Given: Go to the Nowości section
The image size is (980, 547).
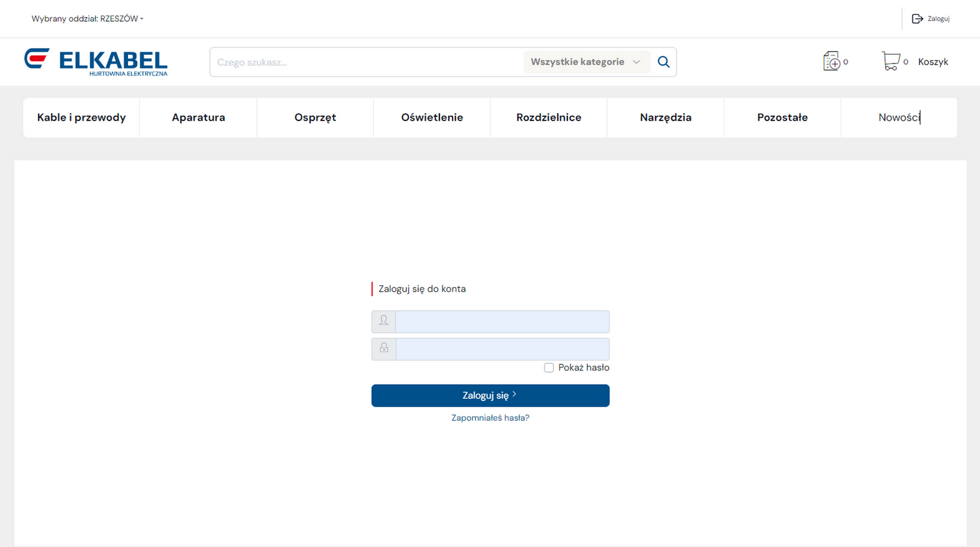Looking at the screenshot, I should coord(899,117).
